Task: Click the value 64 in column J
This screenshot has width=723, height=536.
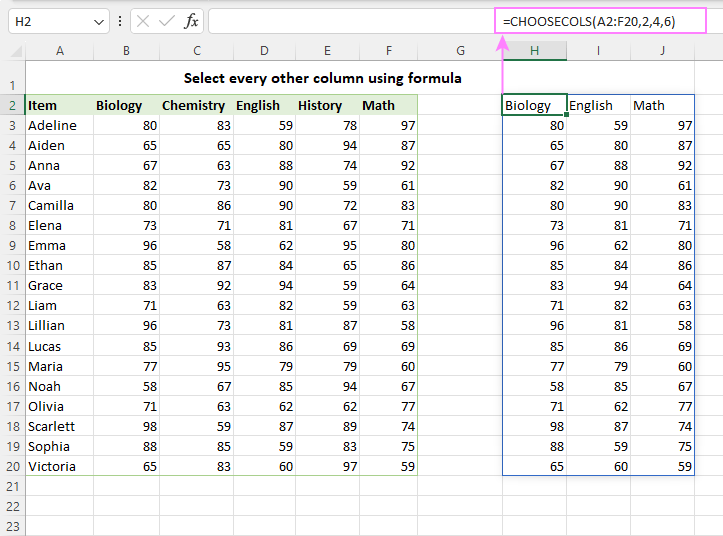Action: 663,286
